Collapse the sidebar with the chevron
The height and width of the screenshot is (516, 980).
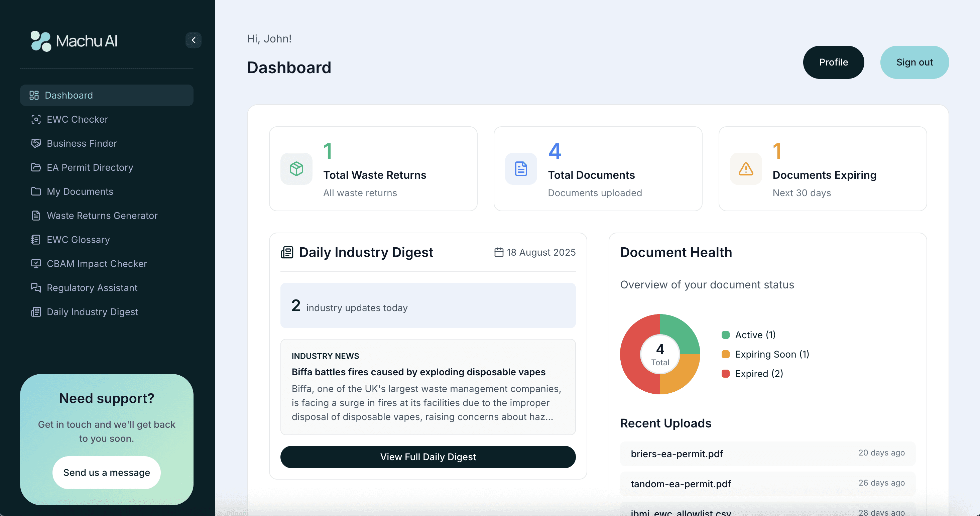(x=194, y=40)
